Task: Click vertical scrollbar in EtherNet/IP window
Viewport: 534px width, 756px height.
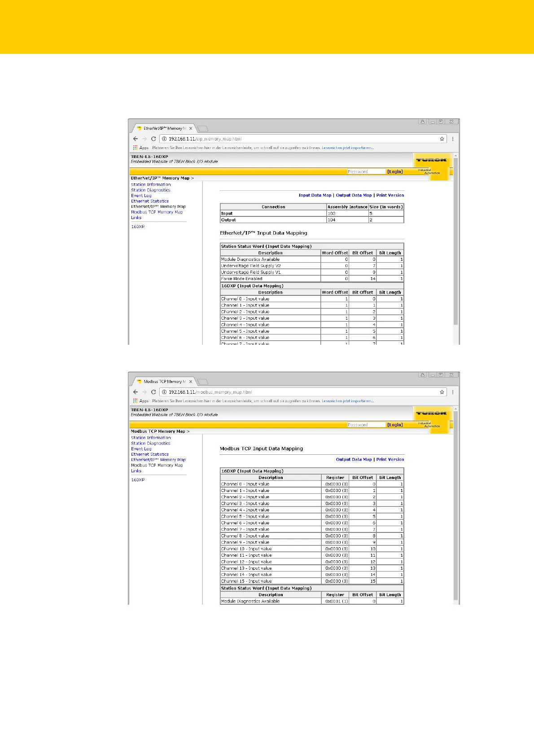Action: [456, 242]
